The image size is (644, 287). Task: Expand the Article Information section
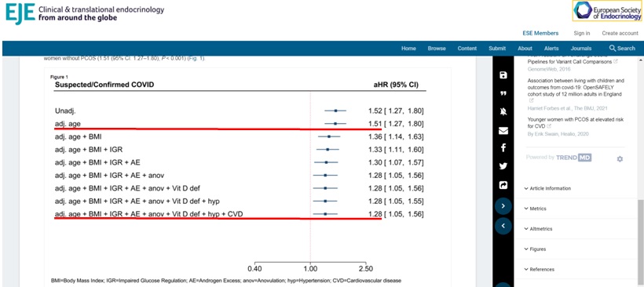coord(548,189)
